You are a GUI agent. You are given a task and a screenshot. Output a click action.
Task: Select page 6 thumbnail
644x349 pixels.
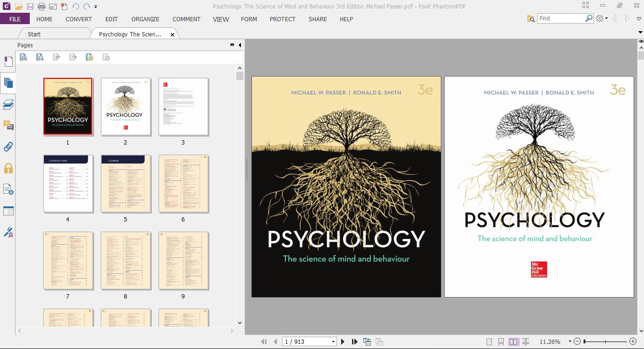tap(183, 184)
